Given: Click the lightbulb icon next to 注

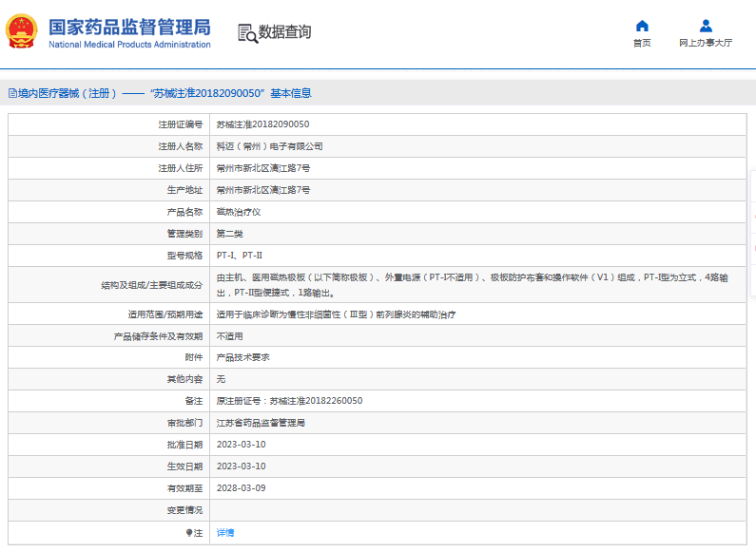Looking at the screenshot, I should [189, 533].
